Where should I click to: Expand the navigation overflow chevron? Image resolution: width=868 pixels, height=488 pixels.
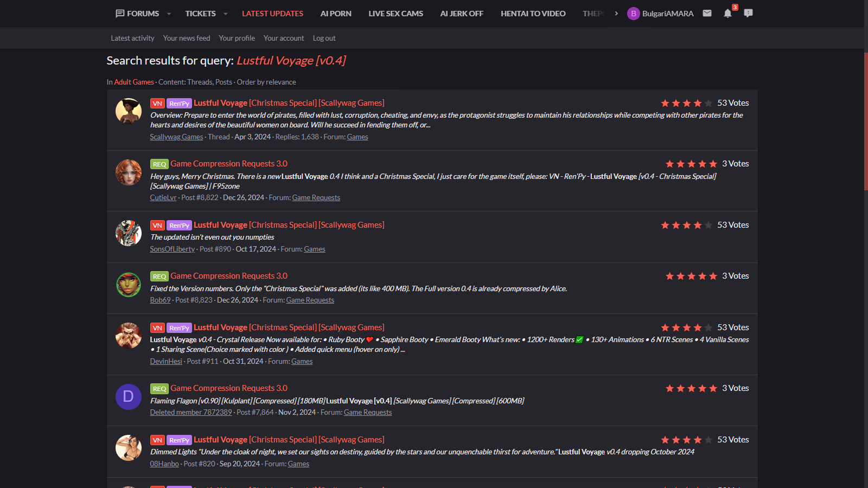pos(616,14)
